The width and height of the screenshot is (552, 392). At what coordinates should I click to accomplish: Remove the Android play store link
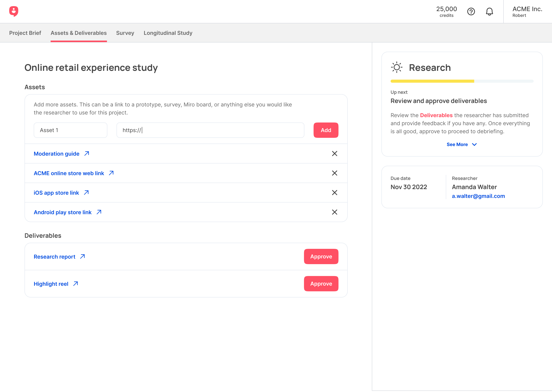click(334, 212)
